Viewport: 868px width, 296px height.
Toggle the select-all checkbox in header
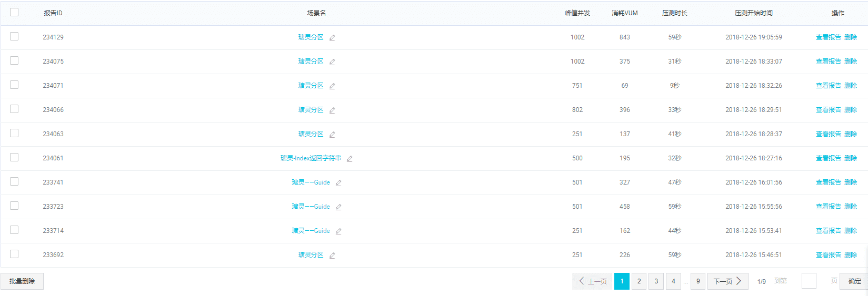click(x=14, y=12)
